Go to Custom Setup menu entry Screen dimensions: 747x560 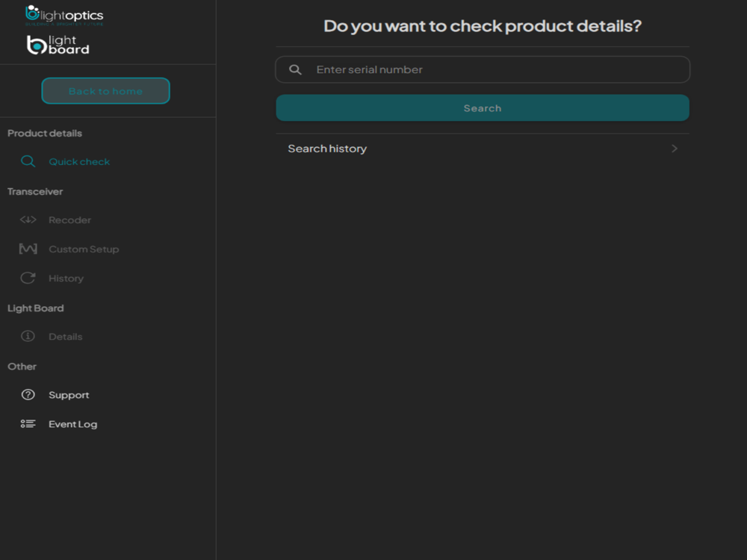coord(84,249)
